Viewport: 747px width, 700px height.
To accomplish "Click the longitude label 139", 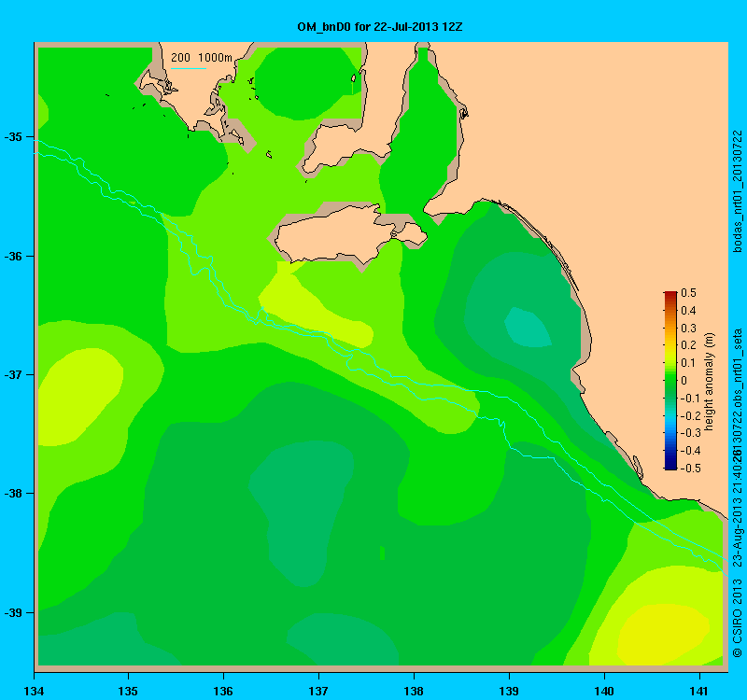I will pos(509,691).
